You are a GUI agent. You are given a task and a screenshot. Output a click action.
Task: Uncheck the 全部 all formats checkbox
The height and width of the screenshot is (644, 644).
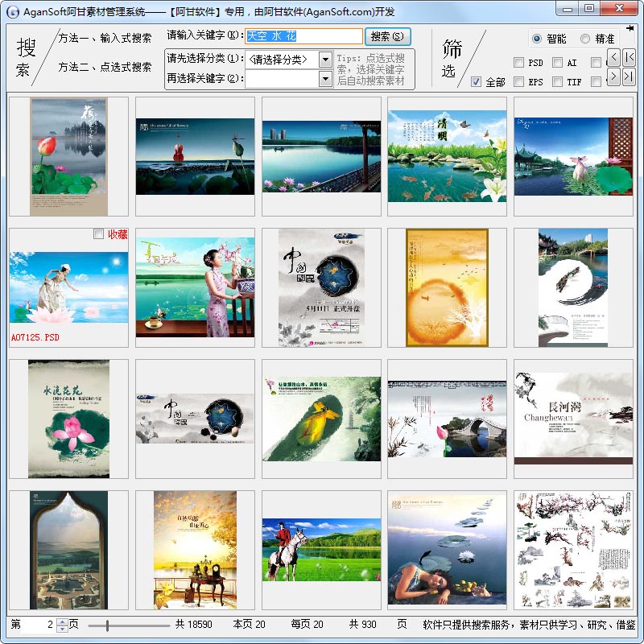tap(476, 82)
